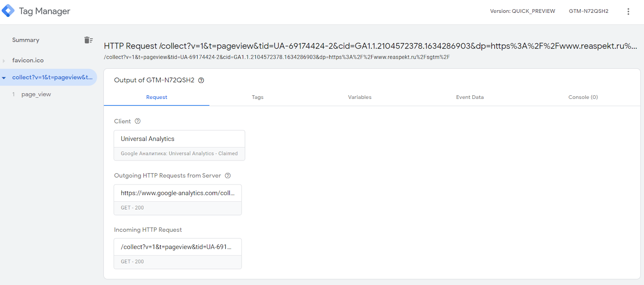Select Summary in the left sidebar
644x285 pixels.
click(26, 40)
